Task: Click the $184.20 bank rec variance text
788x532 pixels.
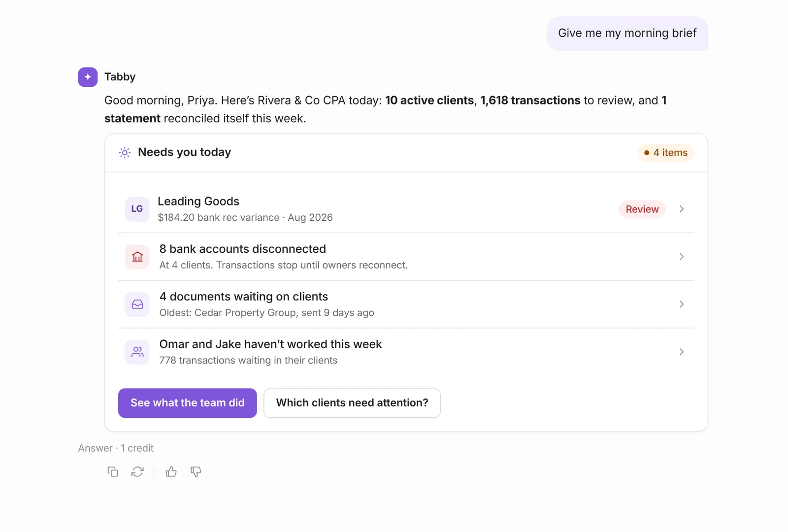Action: coord(245,218)
